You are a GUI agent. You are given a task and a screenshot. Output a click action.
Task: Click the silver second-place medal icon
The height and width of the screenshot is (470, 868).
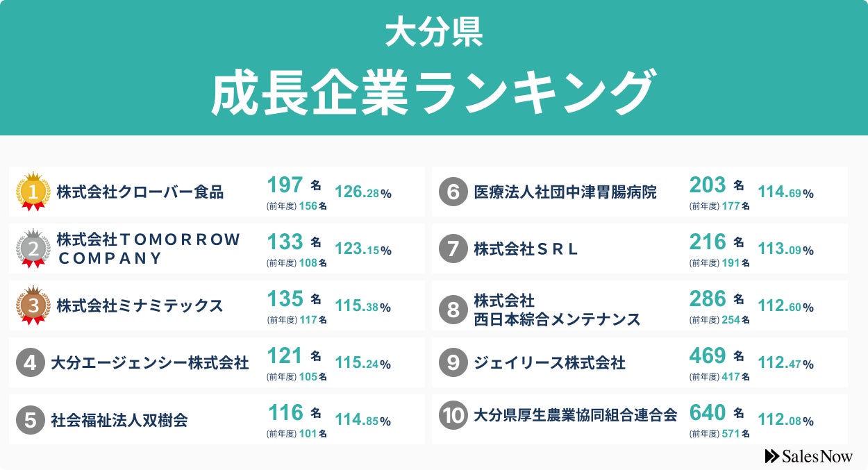[33, 249]
